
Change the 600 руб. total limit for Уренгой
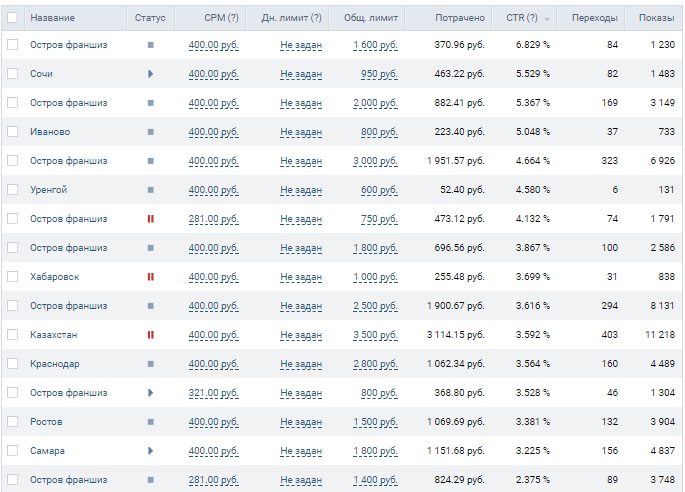[379, 190]
